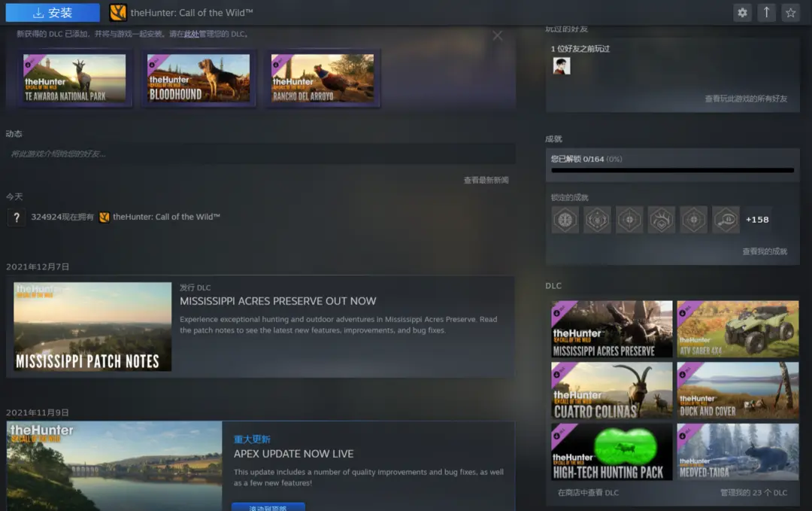
Task: Open Mississippi Acres Preserve DLC tile
Action: tap(611, 329)
